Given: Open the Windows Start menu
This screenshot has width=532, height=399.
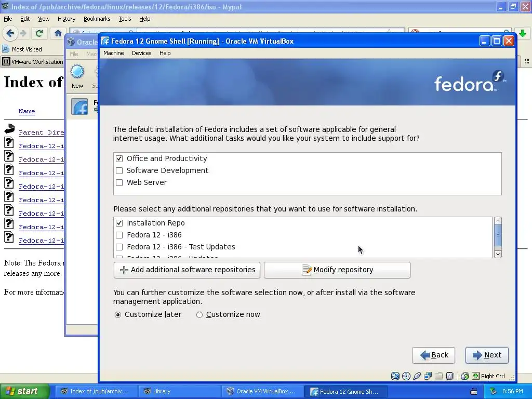Looking at the screenshot, I should coord(24,391).
